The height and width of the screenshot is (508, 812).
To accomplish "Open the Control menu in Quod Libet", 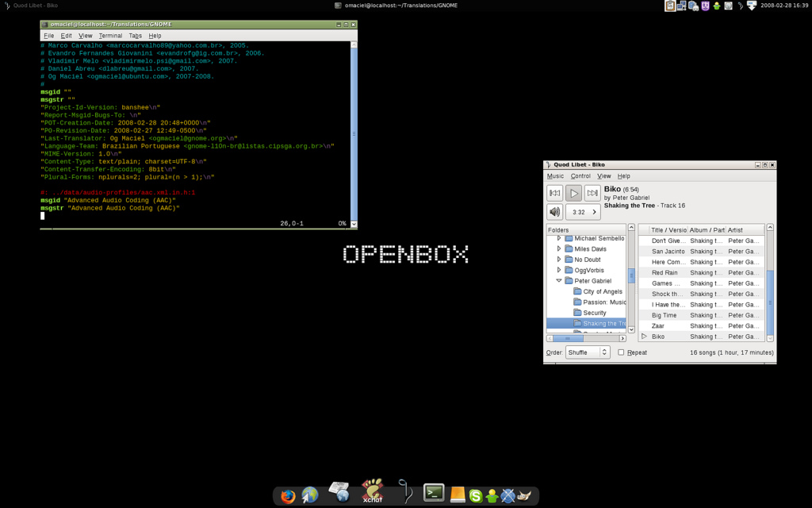I will (580, 176).
